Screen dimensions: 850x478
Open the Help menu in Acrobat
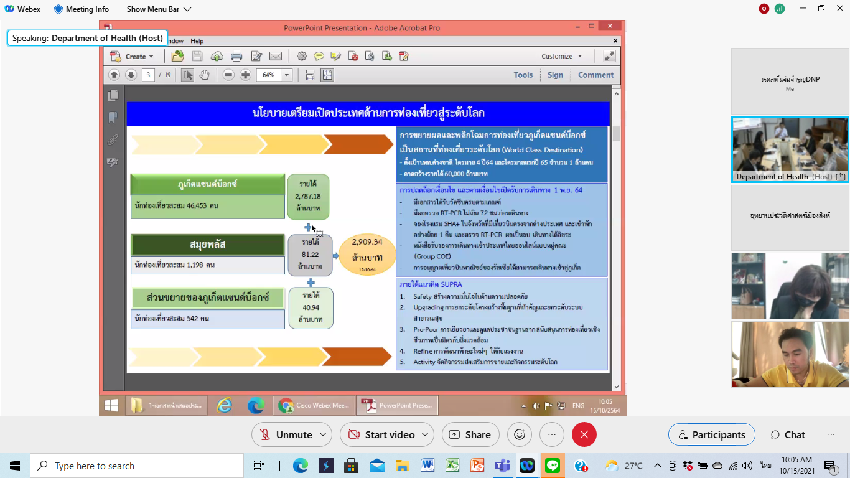point(196,41)
